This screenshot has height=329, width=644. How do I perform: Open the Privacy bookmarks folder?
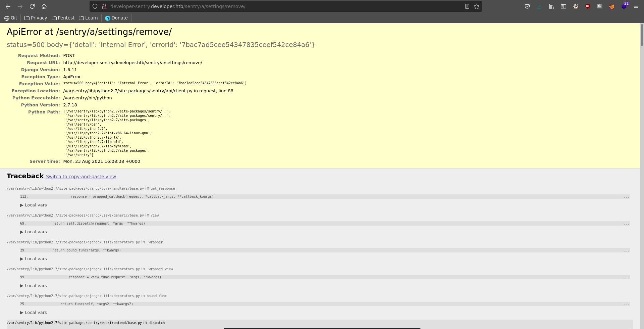pos(36,18)
